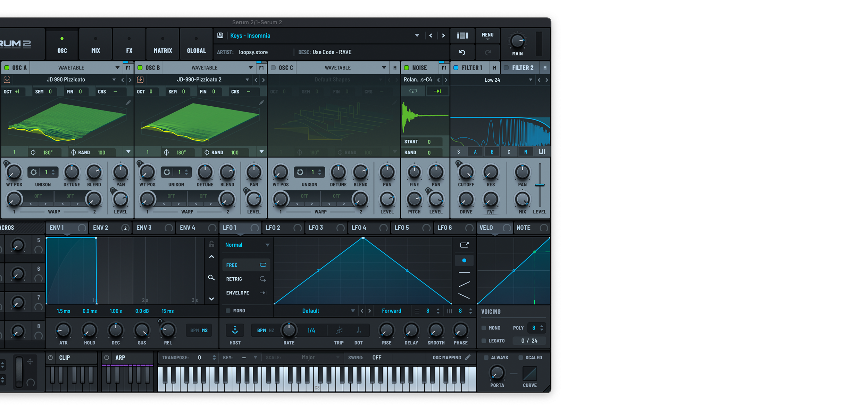
Task: Open LFO shape Default dropdown
Action: tap(353, 311)
